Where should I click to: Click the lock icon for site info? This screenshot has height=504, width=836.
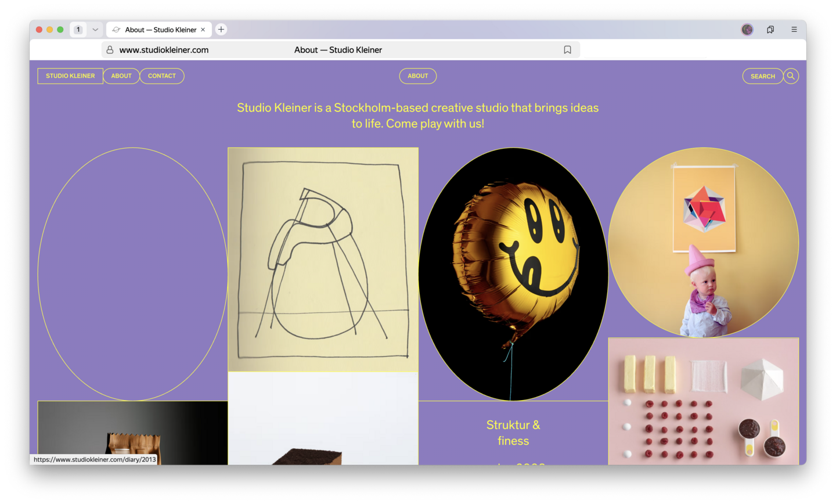click(x=110, y=50)
